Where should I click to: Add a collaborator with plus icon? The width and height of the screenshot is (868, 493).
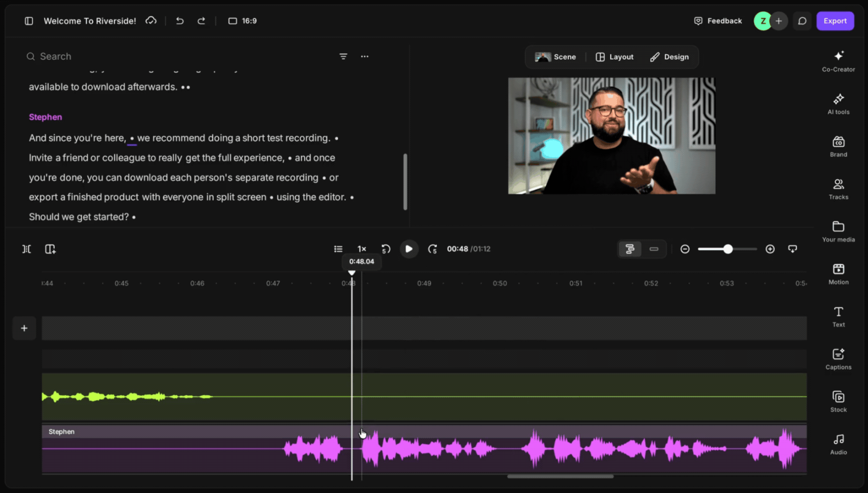(x=779, y=21)
